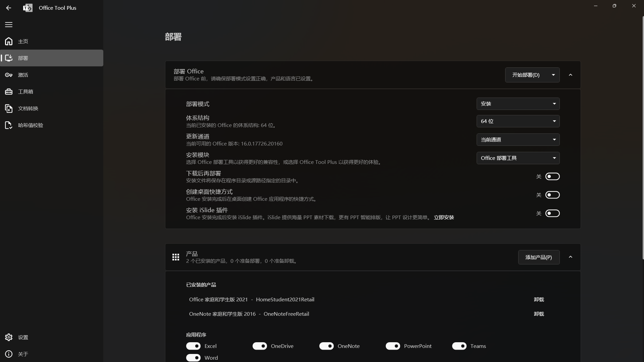Click the hash check (哈希值校验) icon
This screenshot has height=362, width=644.
pyautogui.click(x=9, y=125)
